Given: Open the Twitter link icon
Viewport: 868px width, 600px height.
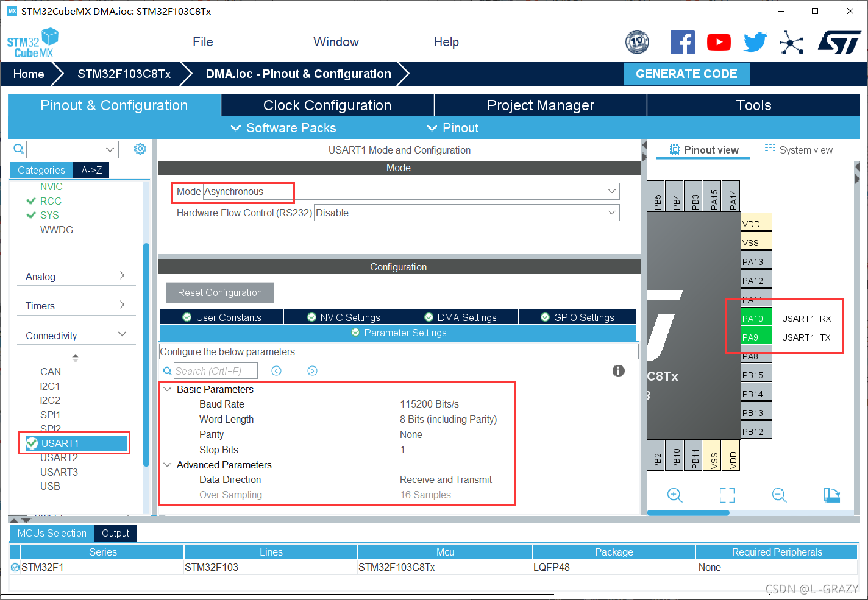Looking at the screenshot, I should pyautogui.click(x=755, y=42).
